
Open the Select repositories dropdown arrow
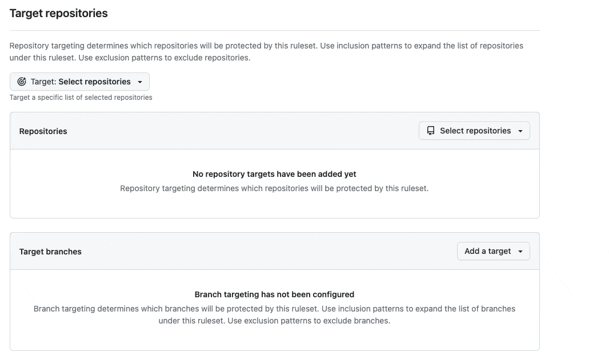pyautogui.click(x=520, y=131)
